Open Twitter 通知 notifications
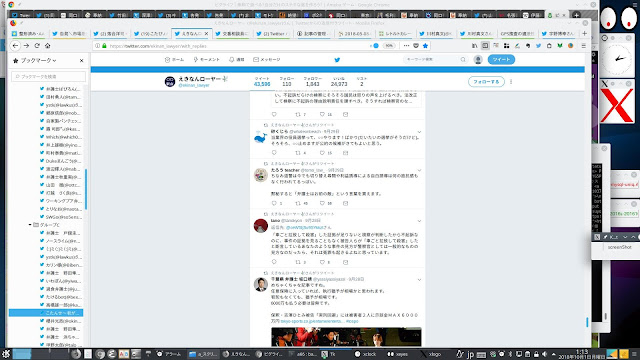 pyautogui.click(x=236, y=60)
